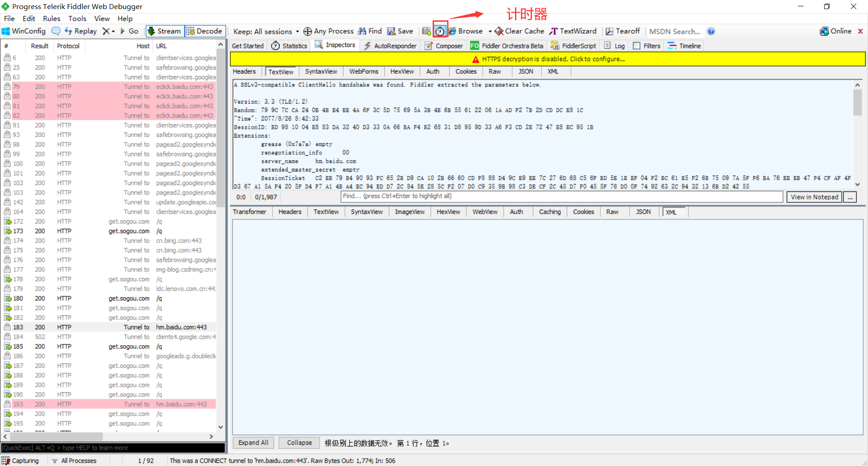The image size is (868, 466).
Task: Click the Any Process target icon
Action: click(x=307, y=31)
